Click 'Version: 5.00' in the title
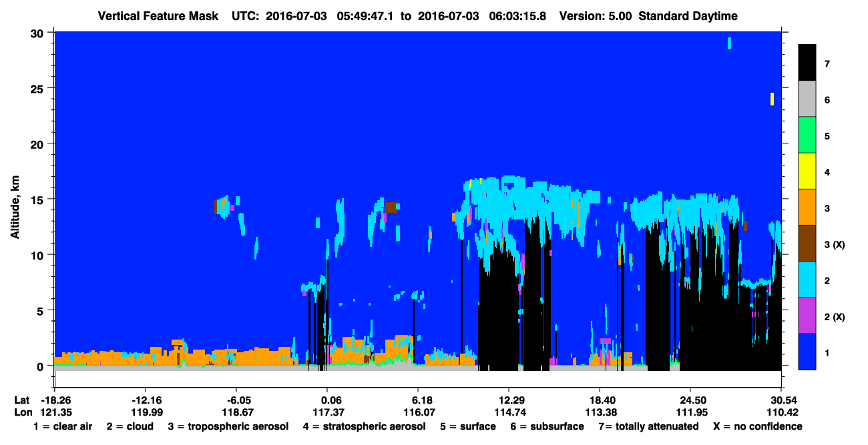The image size is (868, 445). [597, 16]
